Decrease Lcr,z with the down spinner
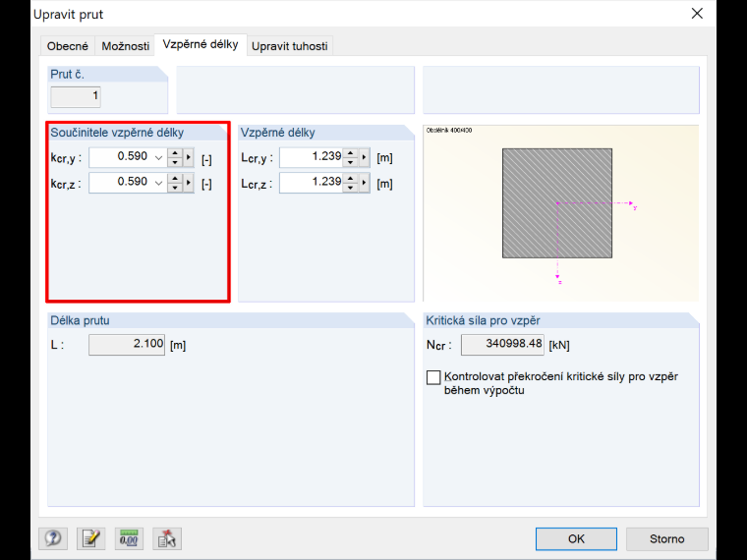 (x=351, y=188)
